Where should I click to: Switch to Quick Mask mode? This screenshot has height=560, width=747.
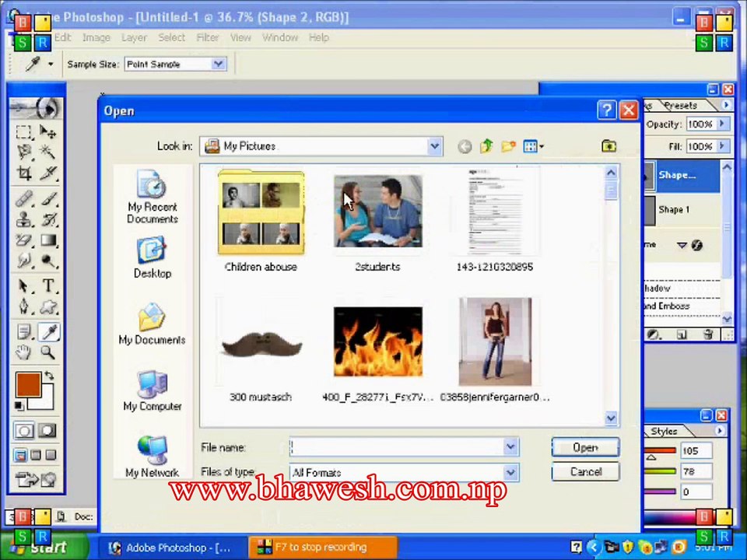(x=47, y=431)
